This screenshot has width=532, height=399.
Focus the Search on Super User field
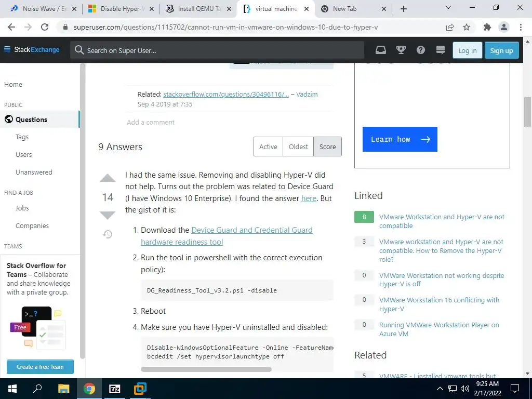(x=217, y=50)
